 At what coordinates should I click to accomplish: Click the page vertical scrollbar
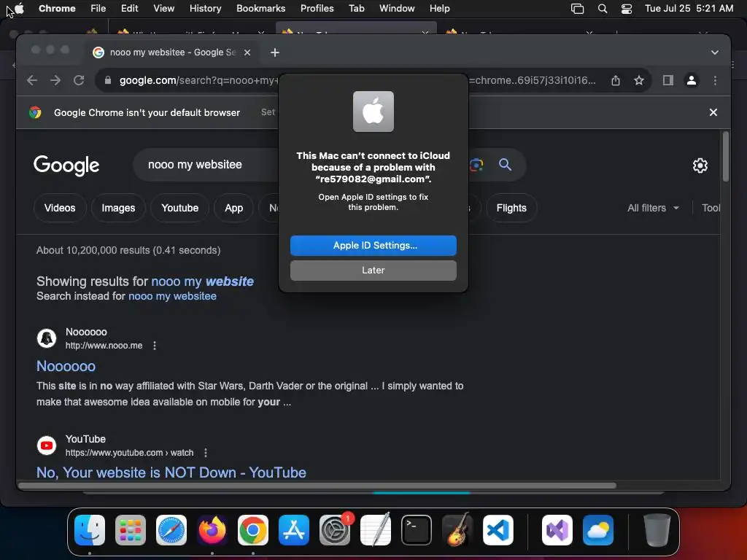coord(726,157)
